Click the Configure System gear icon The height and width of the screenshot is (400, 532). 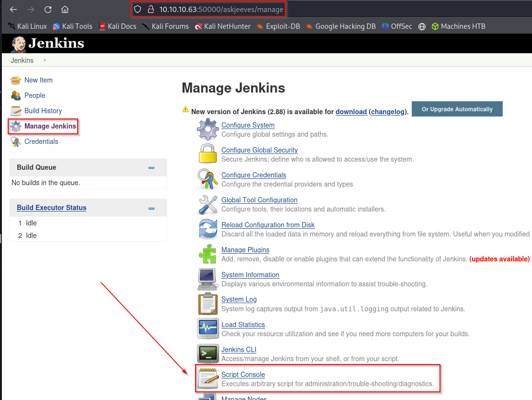click(x=208, y=129)
